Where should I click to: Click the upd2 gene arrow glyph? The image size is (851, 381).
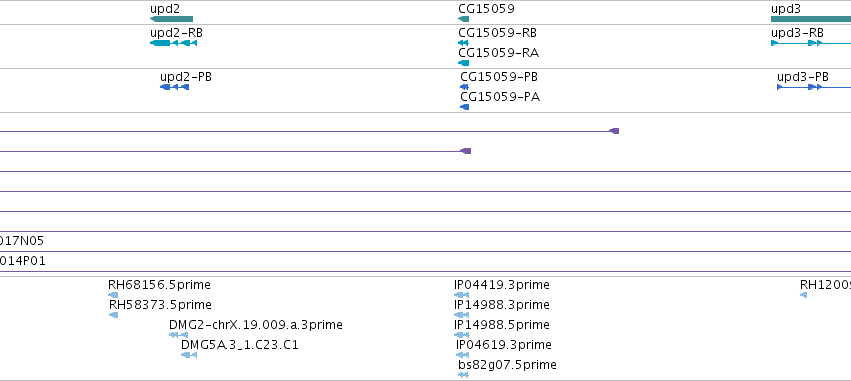click(172, 19)
